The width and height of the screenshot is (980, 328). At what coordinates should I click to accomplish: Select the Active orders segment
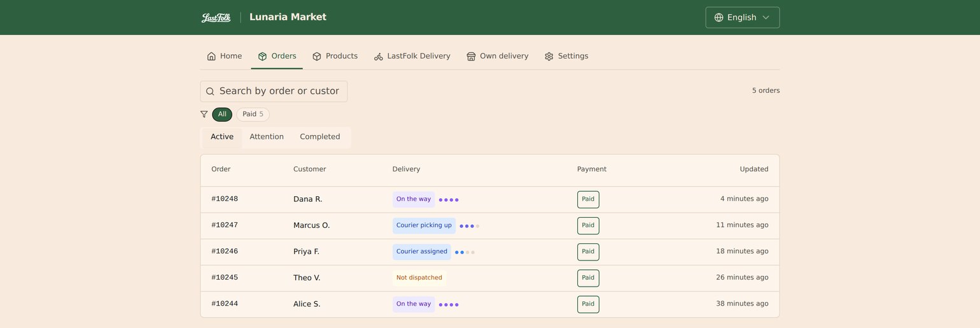(222, 137)
